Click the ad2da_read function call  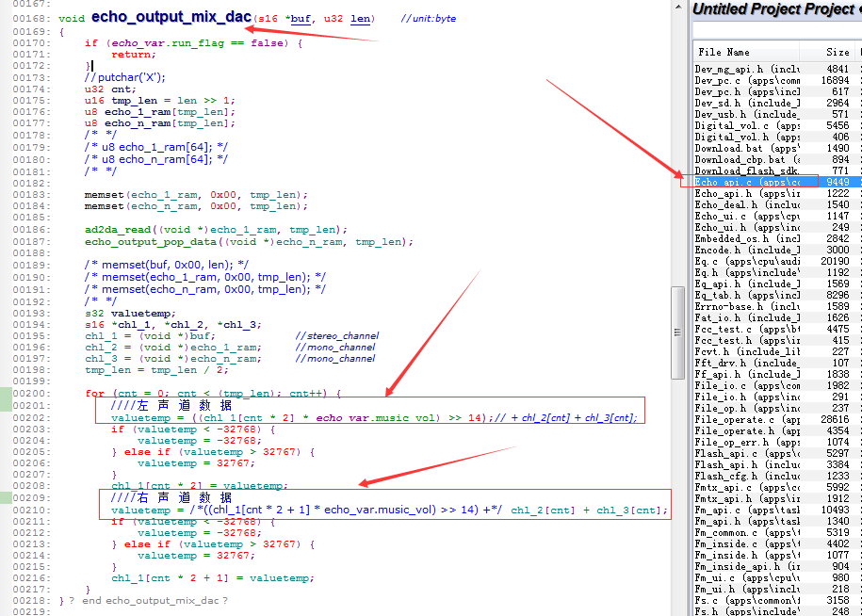tap(118, 230)
